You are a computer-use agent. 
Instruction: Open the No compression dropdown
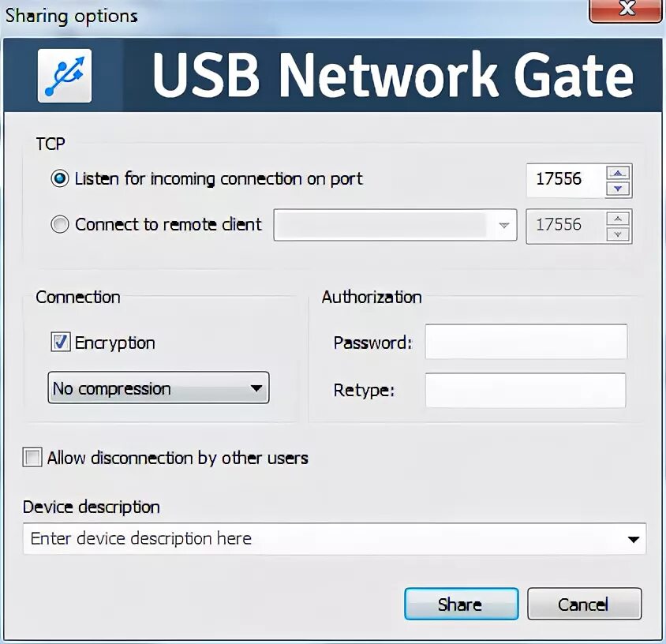[x=159, y=388]
